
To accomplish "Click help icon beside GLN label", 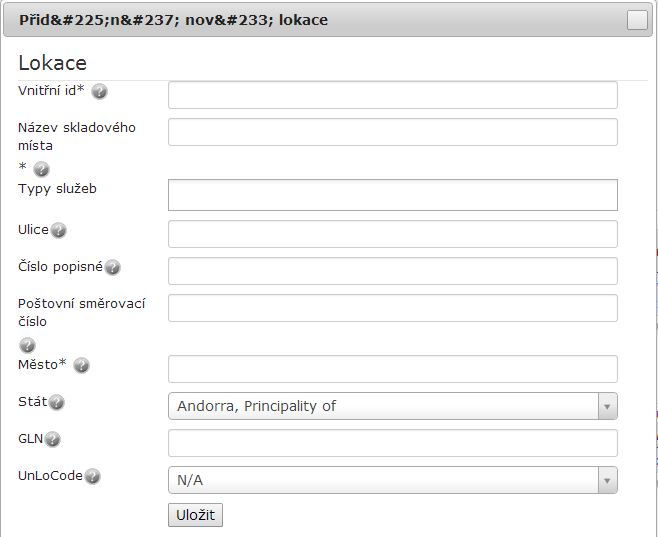I will pos(52,439).
